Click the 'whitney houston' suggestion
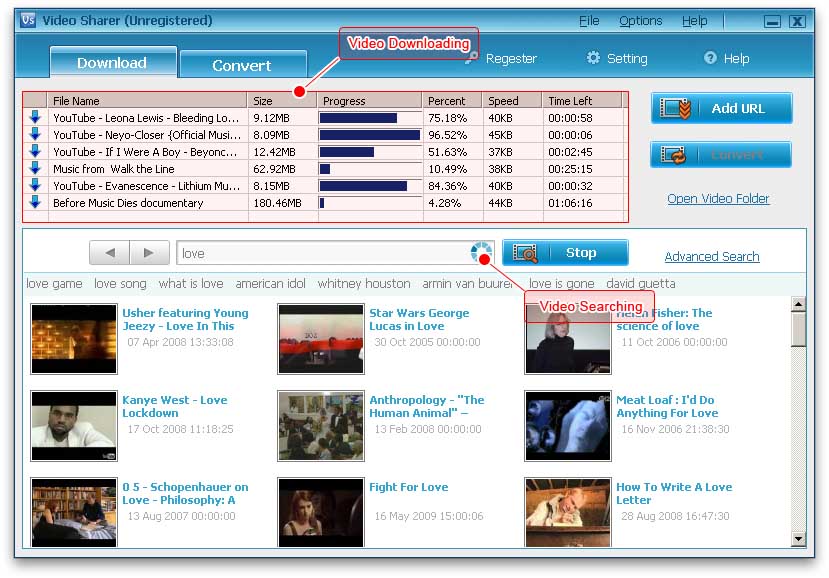This screenshot has height=578, width=829. click(x=364, y=284)
